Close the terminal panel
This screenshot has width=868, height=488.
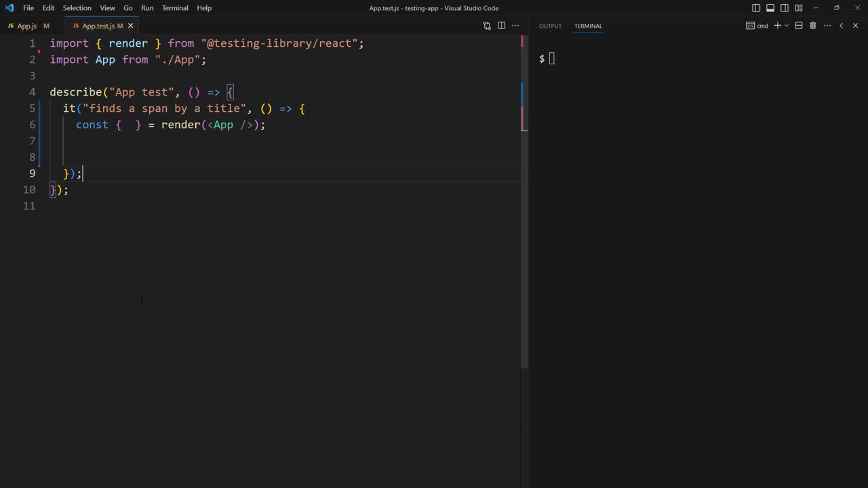(855, 26)
